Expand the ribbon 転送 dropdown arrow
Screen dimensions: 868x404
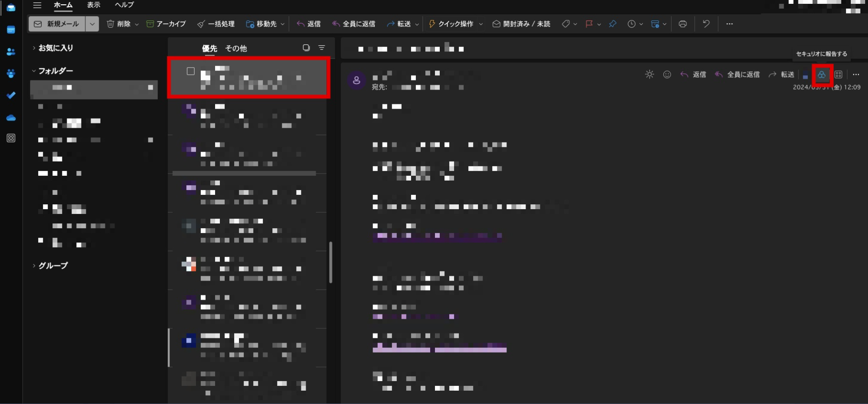pyautogui.click(x=417, y=24)
